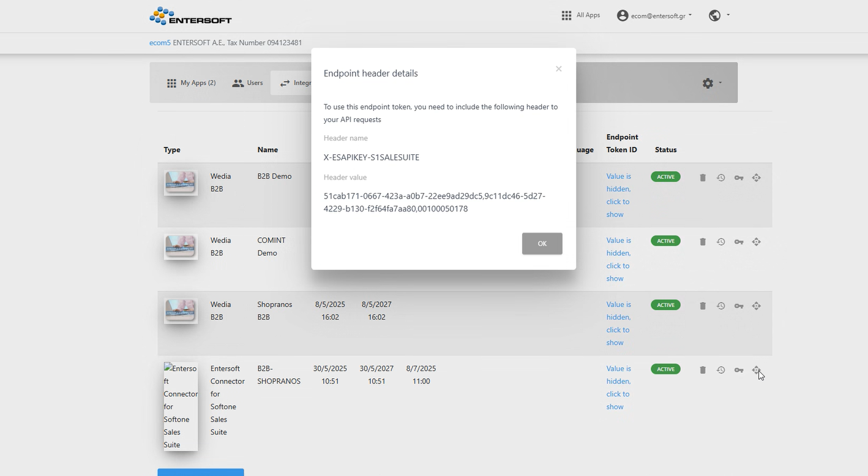Click the ecom5 company link
This screenshot has width=868, height=476.
point(160,43)
